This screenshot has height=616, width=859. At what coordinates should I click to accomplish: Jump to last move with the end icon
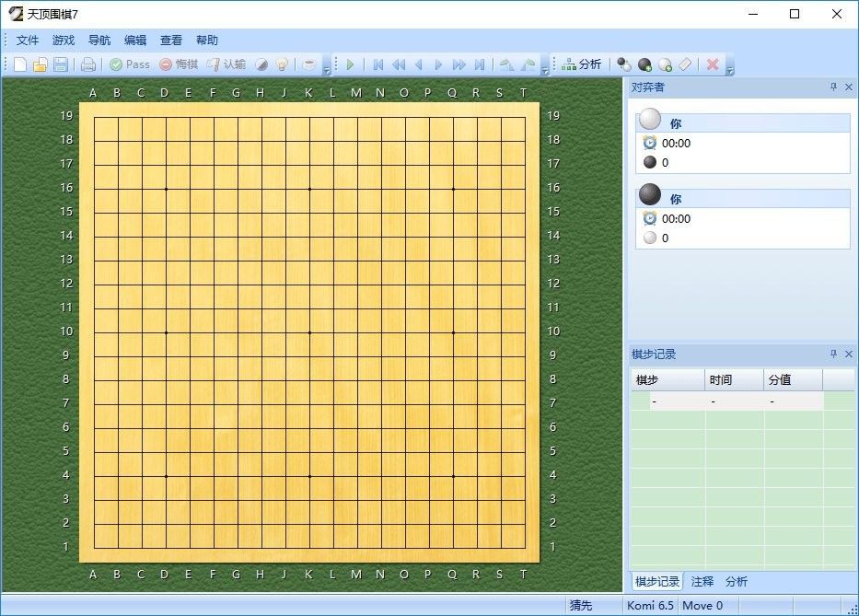pyautogui.click(x=479, y=64)
